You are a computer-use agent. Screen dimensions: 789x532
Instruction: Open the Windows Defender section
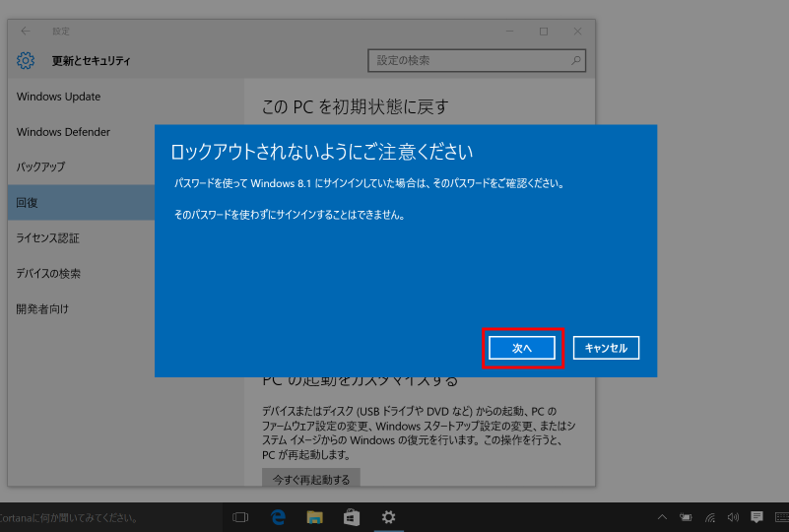point(63,132)
